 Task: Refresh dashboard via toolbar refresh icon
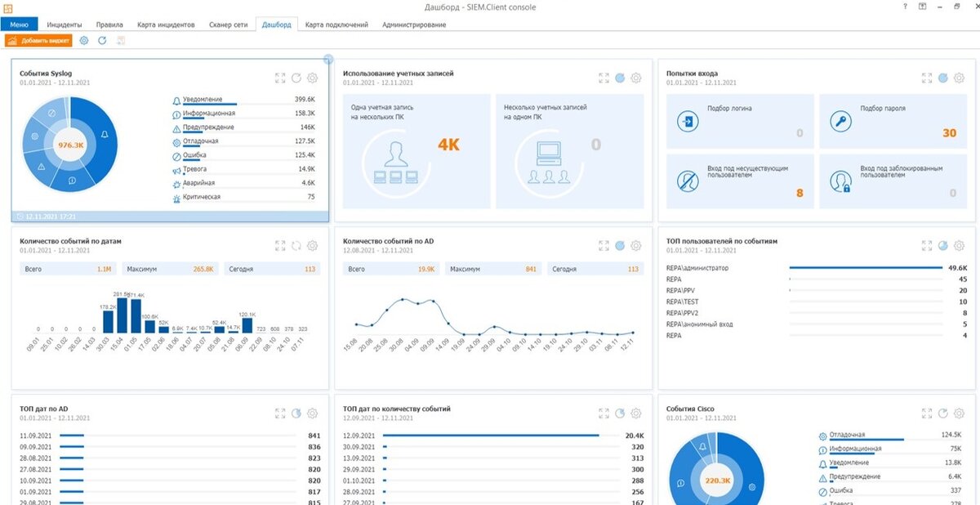coord(102,40)
